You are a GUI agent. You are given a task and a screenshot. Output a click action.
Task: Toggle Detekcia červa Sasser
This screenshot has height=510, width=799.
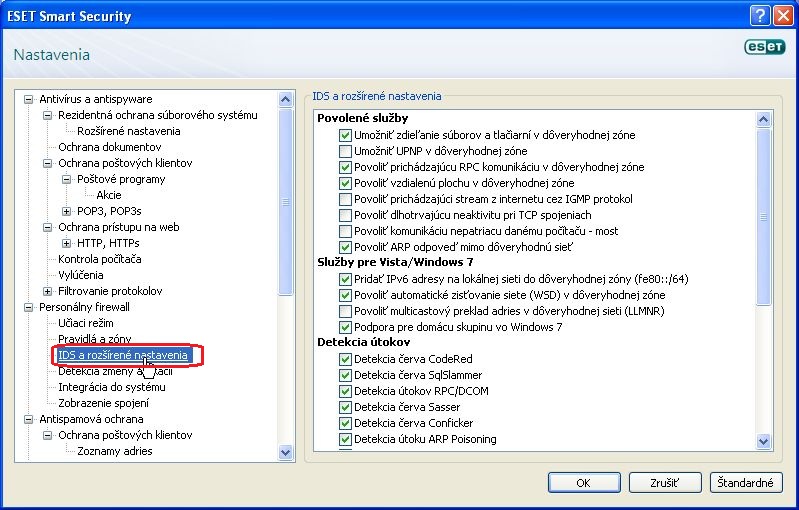[x=345, y=408]
